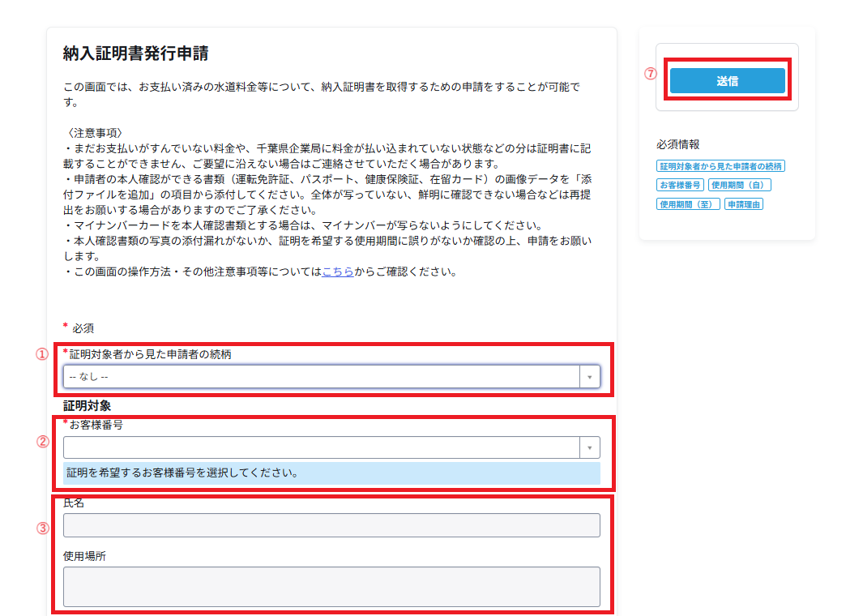Click the circled ⑦ marker beside 送信
The width and height of the screenshot is (863, 616).
coord(650,73)
